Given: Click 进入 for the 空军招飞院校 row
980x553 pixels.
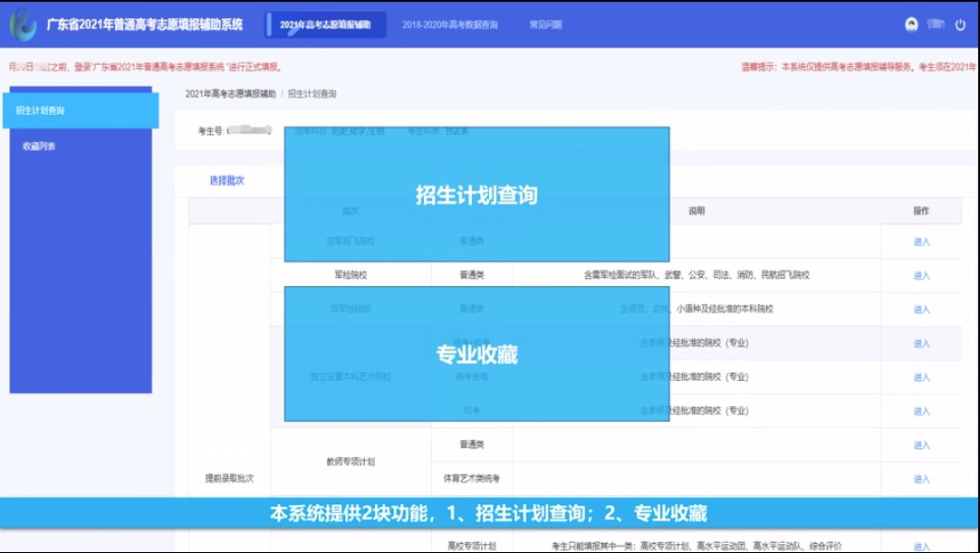Looking at the screenshot, I should tap(921, 242).
